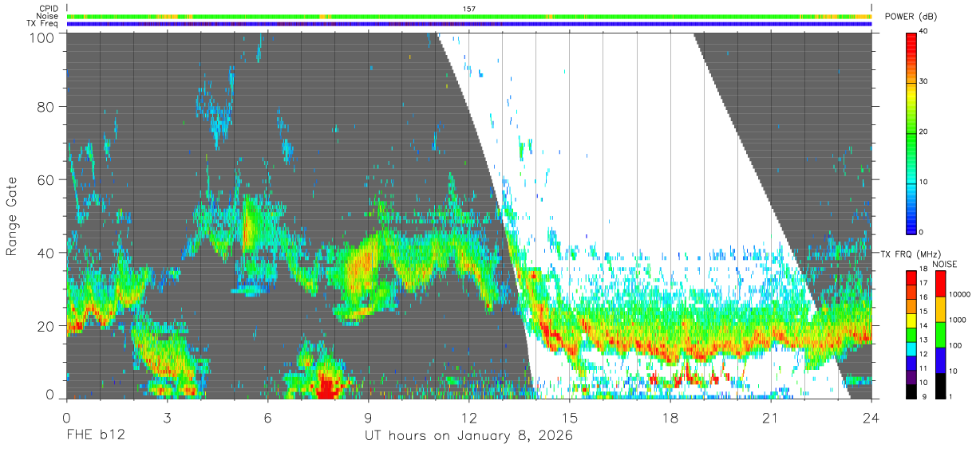Click the POWER (dB) color scale title
This screenshot has height=452, width=980.
coord(911,17)
